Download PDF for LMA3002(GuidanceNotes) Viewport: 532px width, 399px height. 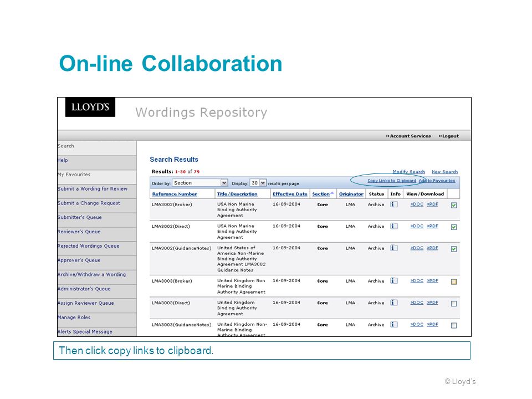(433, 248)
